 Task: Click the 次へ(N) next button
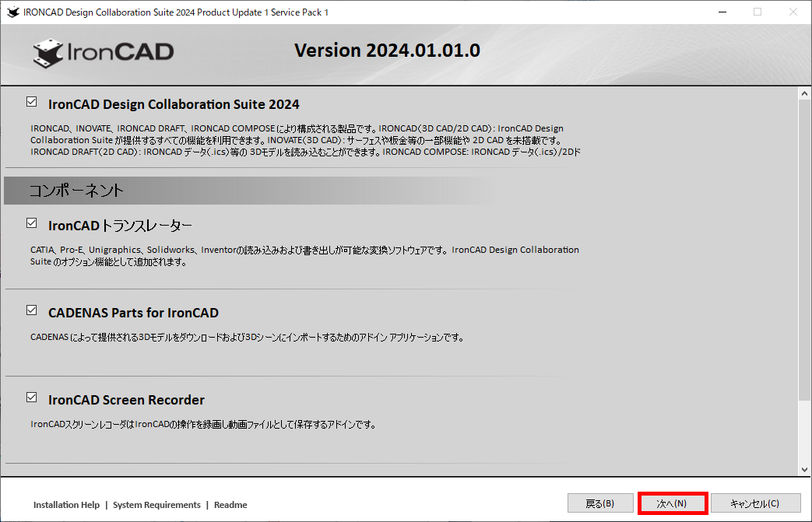point(672,503)
